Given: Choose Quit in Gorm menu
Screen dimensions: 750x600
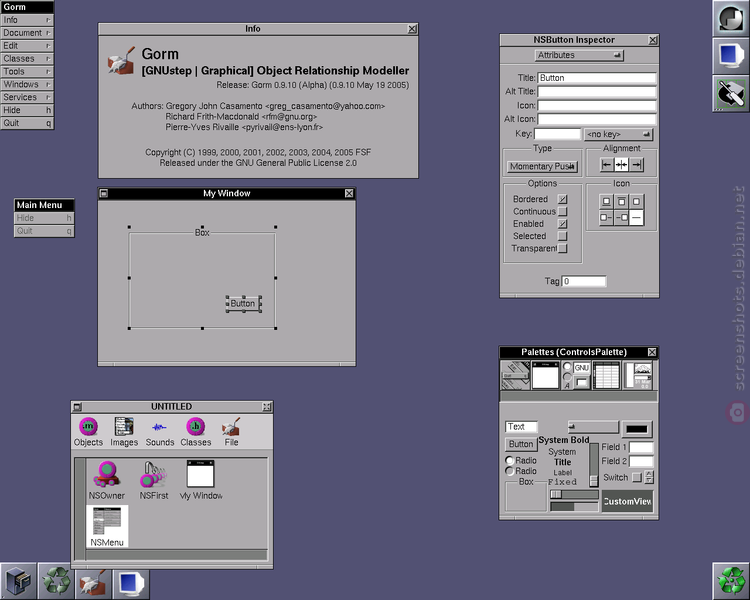Looking at the screenshot, I should pyautogui.click(x=27, y=123).
